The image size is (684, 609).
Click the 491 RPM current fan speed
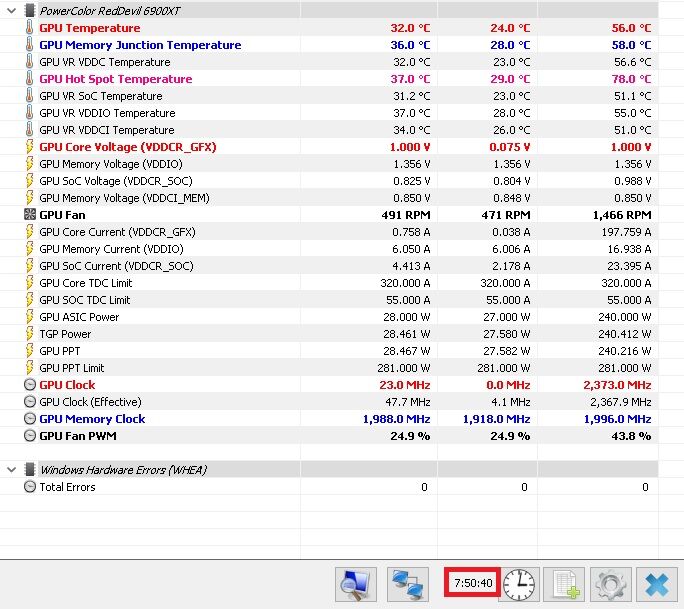point(406,215)
